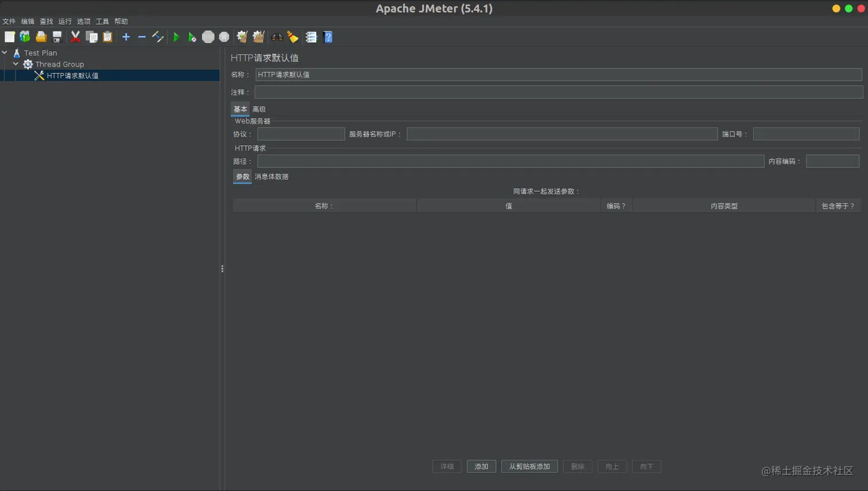Screen dimensions: 868x491
Task: Click the 注释 input field
Action: click(x=559, y=92)
